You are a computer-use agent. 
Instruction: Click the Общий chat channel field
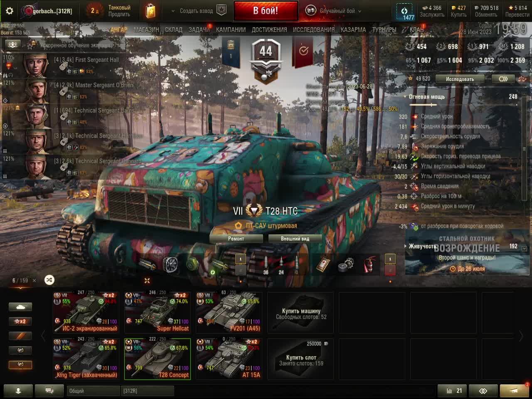coord(93,391)
